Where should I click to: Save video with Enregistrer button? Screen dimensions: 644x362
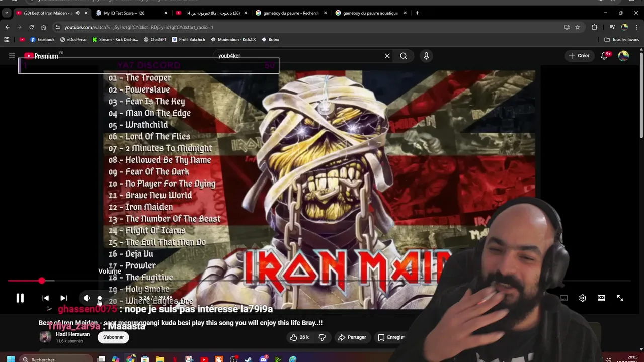coord(391,337)
